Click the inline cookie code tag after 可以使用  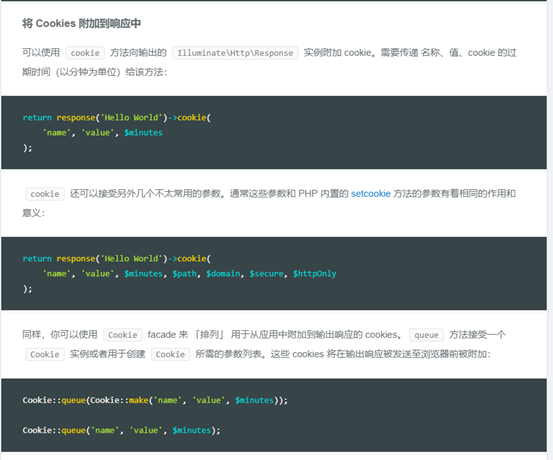coord(85,53)
